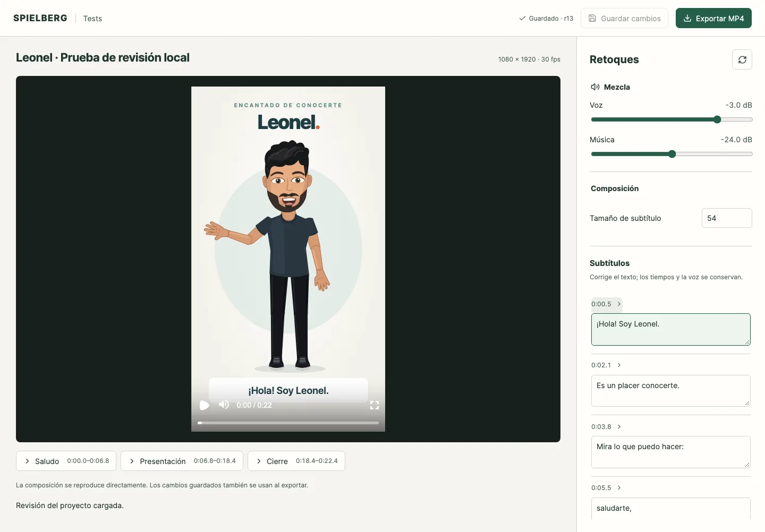Jump to the Saludo scene chip

(66, 461)
